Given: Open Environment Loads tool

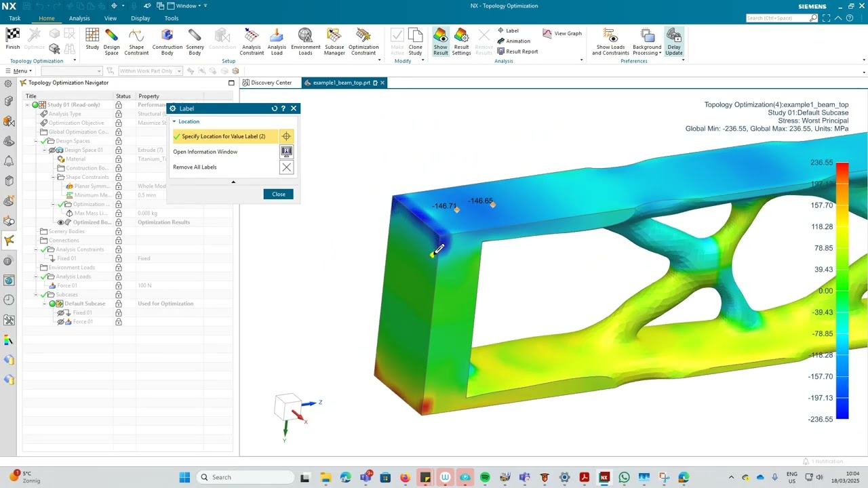Looking at the screenshot, I should point(305,41).
